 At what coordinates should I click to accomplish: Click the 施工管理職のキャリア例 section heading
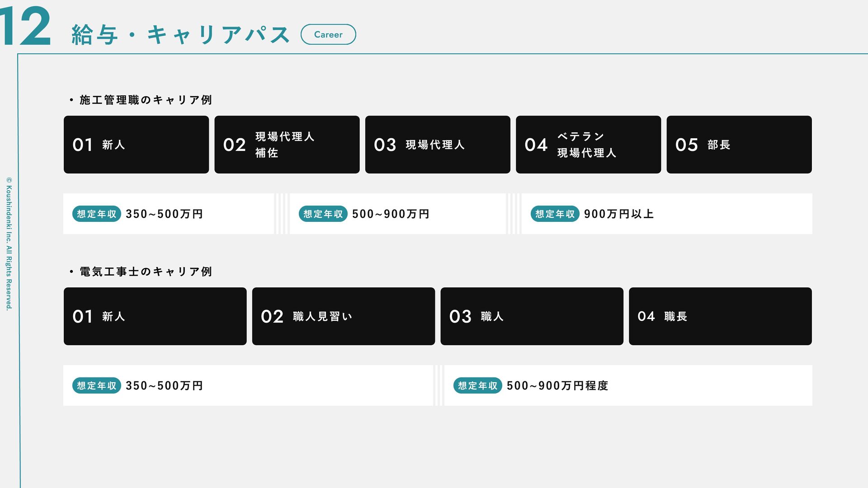pos(145,100)
